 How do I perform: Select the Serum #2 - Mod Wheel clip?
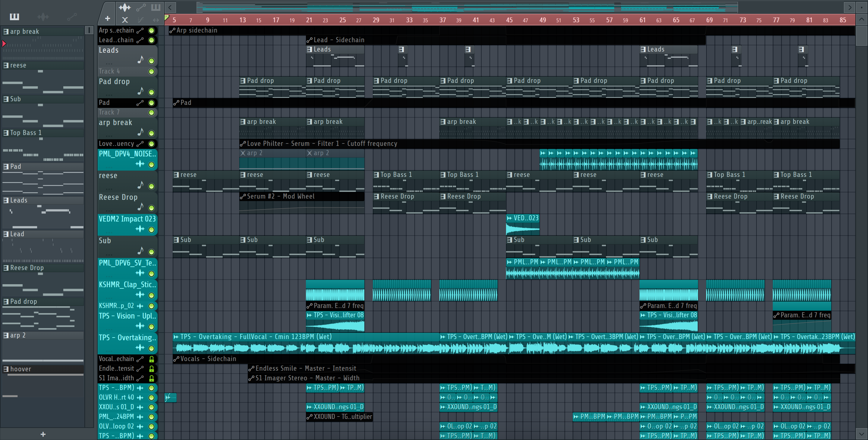(302, 203)
